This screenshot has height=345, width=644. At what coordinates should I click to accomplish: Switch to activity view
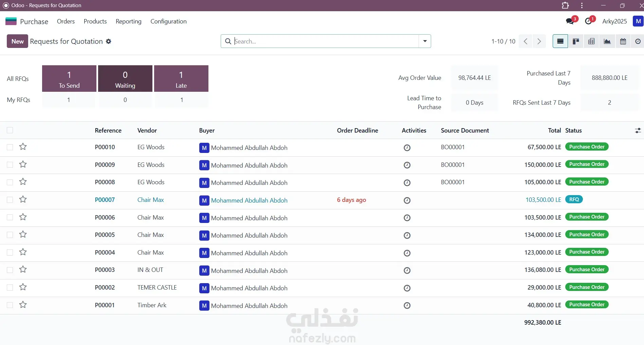tap(638, 41)
